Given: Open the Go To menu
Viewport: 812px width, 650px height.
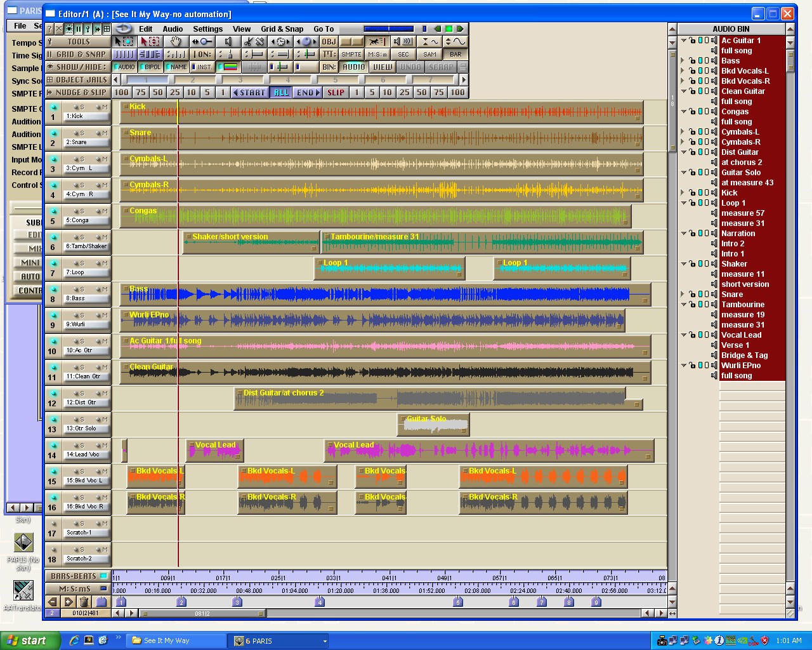Looking at the screenshot, I should 324,29.
